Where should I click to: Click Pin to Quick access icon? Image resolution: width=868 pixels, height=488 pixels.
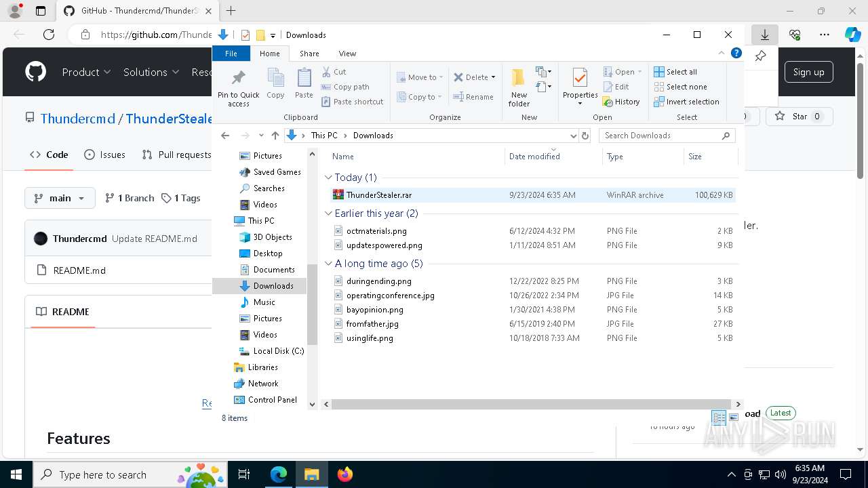pyautogui.click(x=238, y=77)
